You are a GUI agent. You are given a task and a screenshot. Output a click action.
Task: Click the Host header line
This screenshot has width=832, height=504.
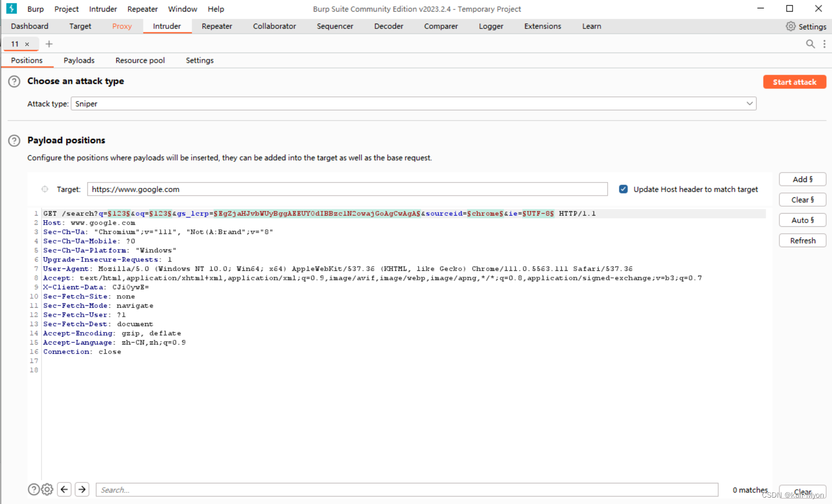[89, 223]
